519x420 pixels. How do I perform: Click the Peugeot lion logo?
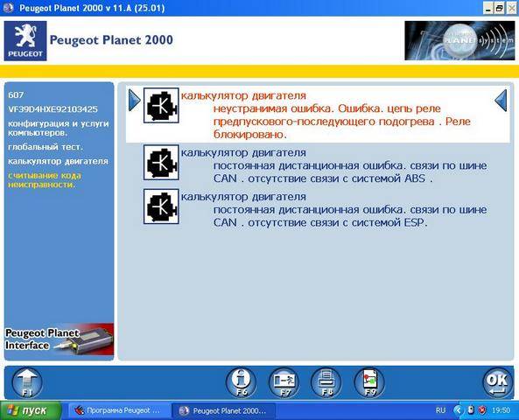coord(25,41)
